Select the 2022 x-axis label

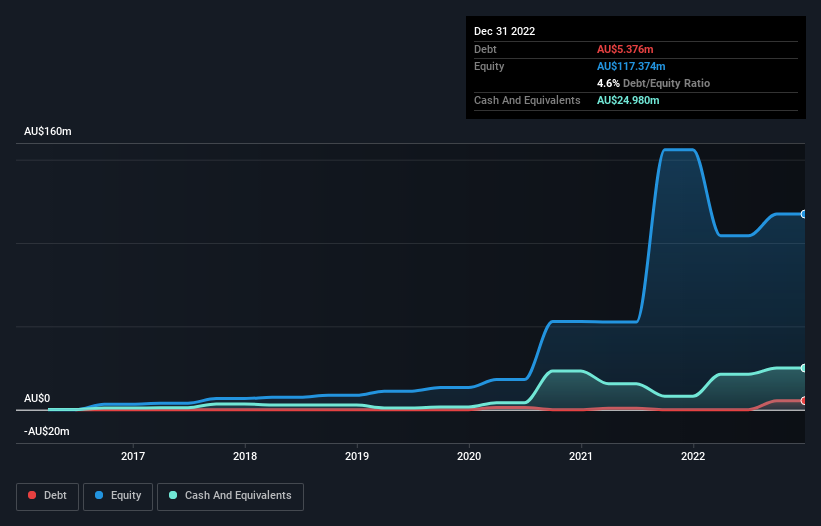click(x=693, y=456)
